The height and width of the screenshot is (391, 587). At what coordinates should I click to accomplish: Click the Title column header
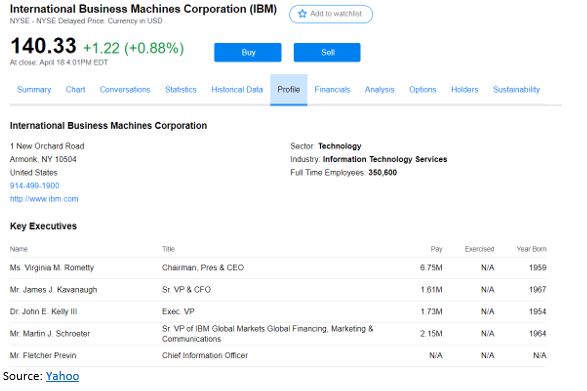pos(168,249)
